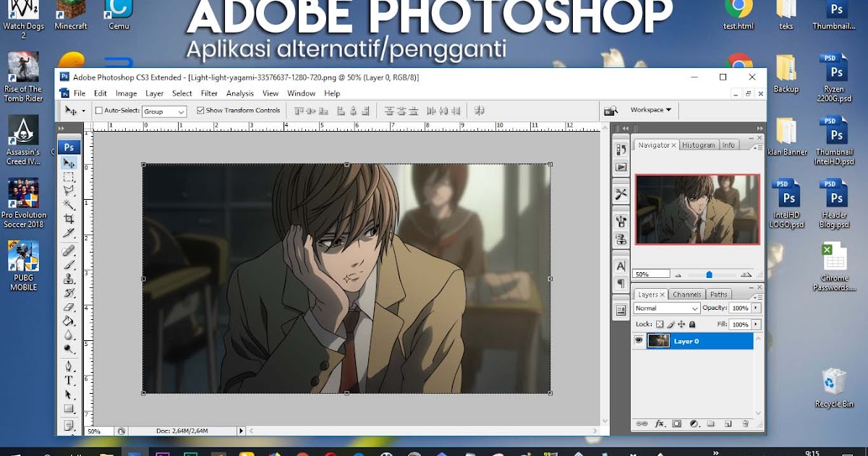Uncheck Show Transform Controls
The image size is (868, 456).
[x=201, y=111]
